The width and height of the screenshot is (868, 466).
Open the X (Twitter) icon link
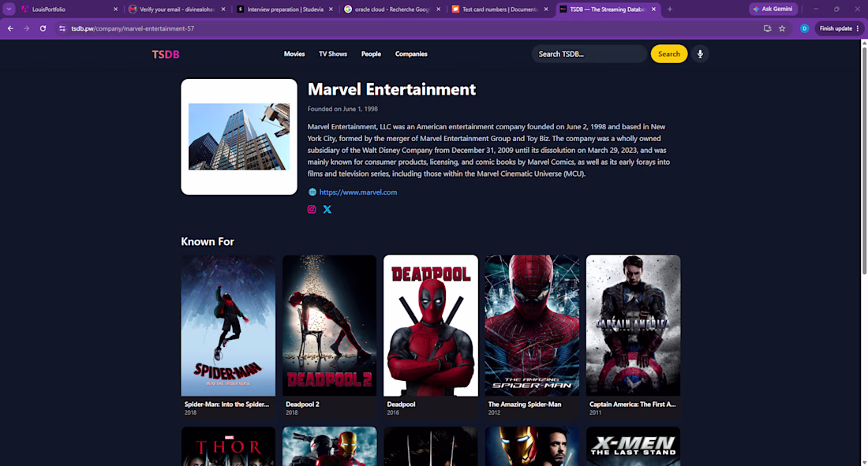tap(327, 209)
